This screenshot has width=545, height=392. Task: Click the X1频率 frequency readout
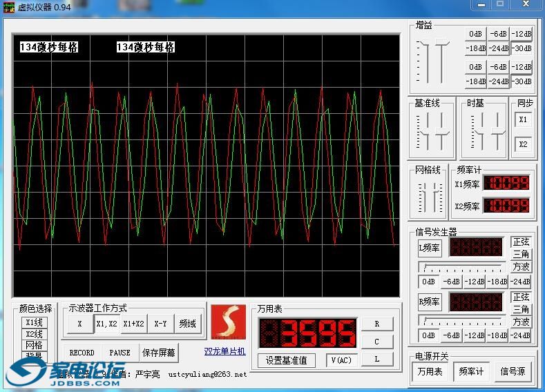click(x=506, y=183)
